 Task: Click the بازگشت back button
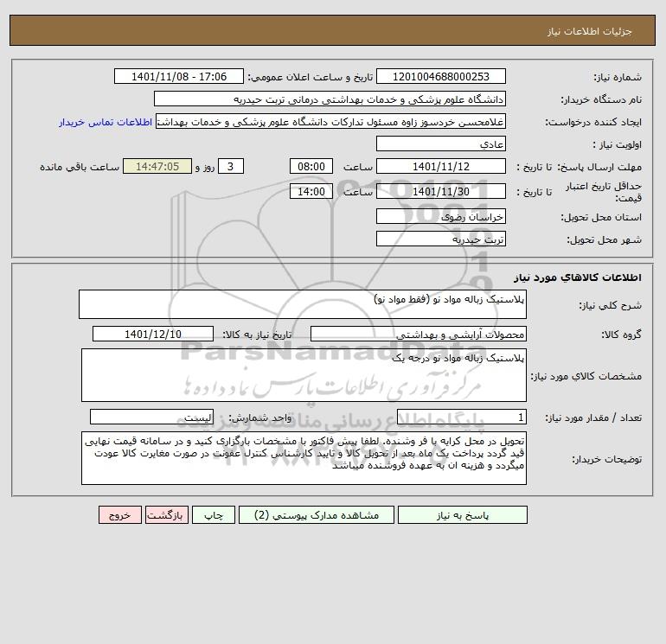pyautogui.click(x=166, y=515)
